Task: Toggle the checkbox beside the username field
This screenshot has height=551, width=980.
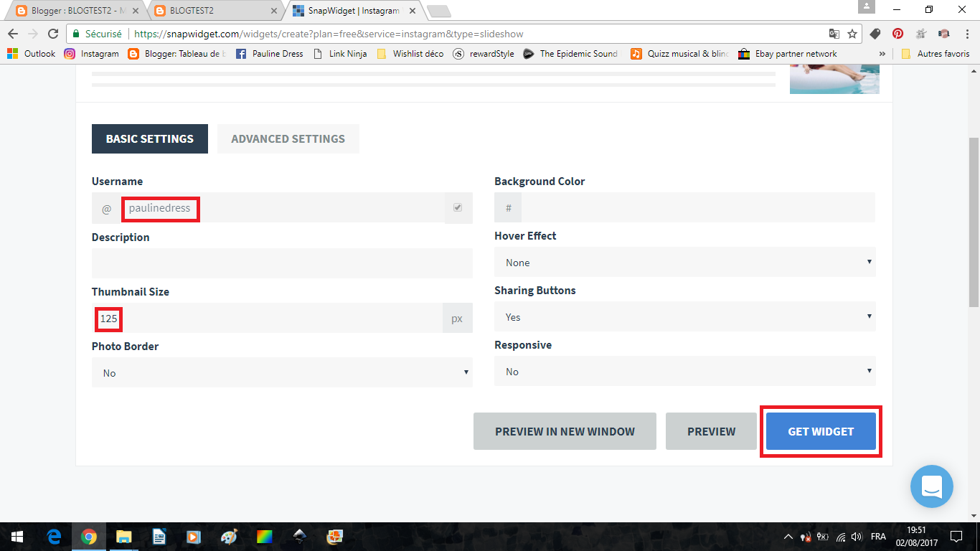Action: pyautogui.click(x=458, y=208)
